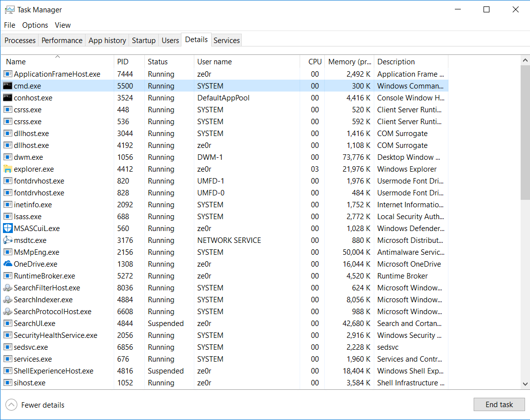Open the View menu
This screenshot has width=530, height=420.
click(63, 25)
